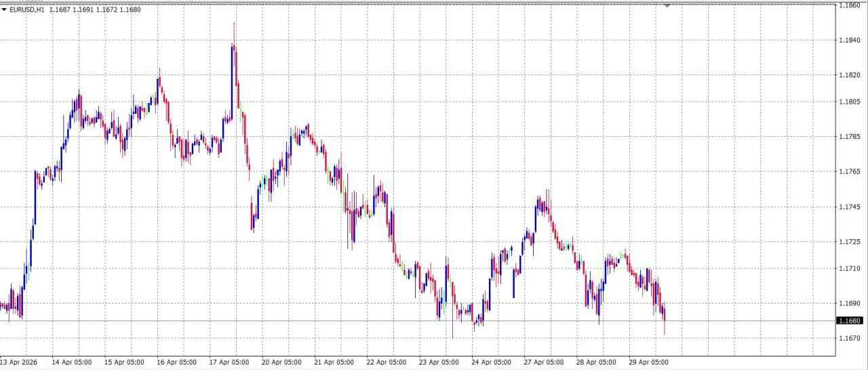868x370 pixels.
Task: Click the 1.1805 price axis label
Action: pos(849,102)
